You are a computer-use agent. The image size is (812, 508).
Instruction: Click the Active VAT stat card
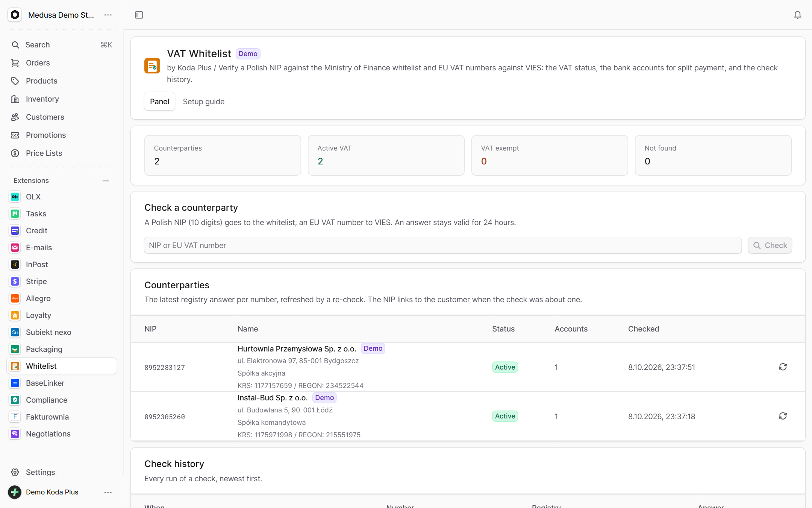pos(386,155)
